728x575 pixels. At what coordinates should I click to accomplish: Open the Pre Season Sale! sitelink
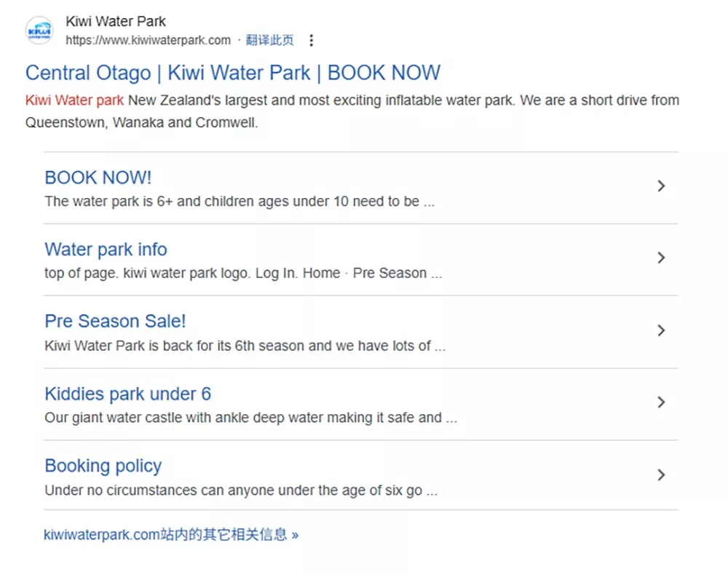click(115, 321)
